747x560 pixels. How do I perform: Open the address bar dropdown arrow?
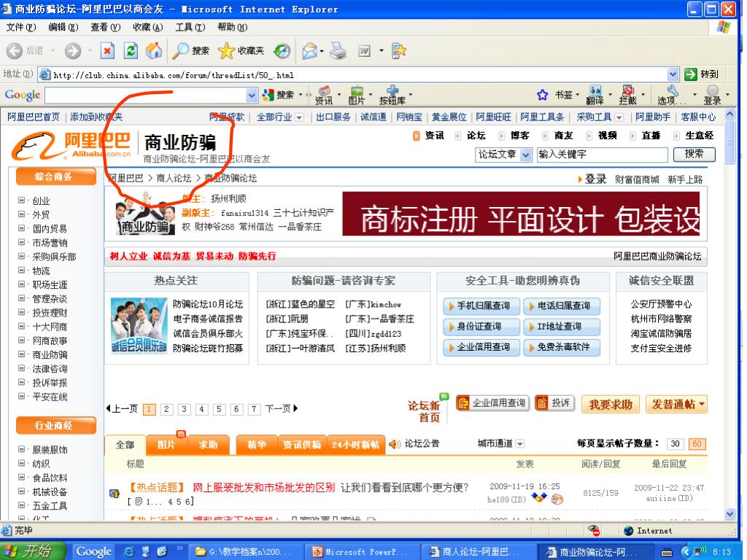673,74
